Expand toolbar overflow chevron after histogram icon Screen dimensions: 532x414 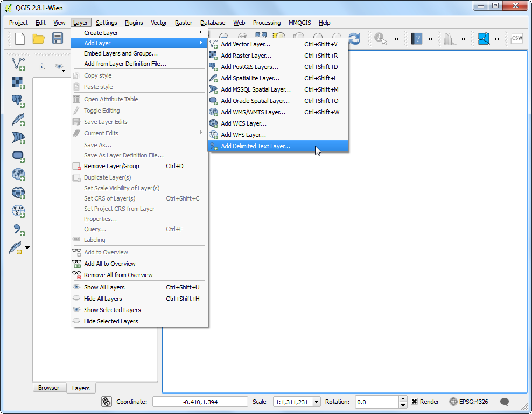click(464, 39)
